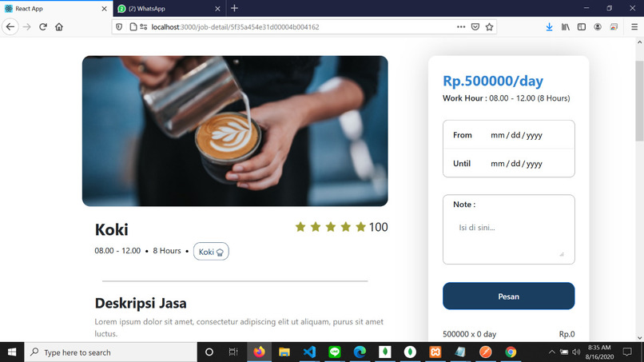
Task: Click the rating count '100'
Action: (378, 227)
